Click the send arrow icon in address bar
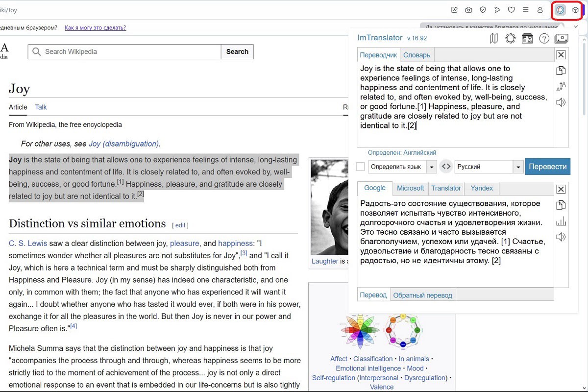The height and width of the screenshot is (392, 588). 497,10
